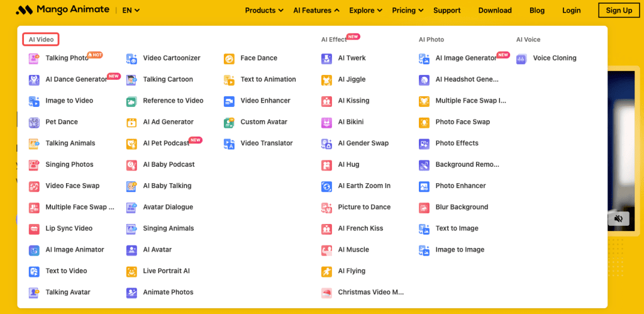Click the Christmas Video Maker icon
The width and height of the screenshot is (644, 314).
tap(326, 293)
